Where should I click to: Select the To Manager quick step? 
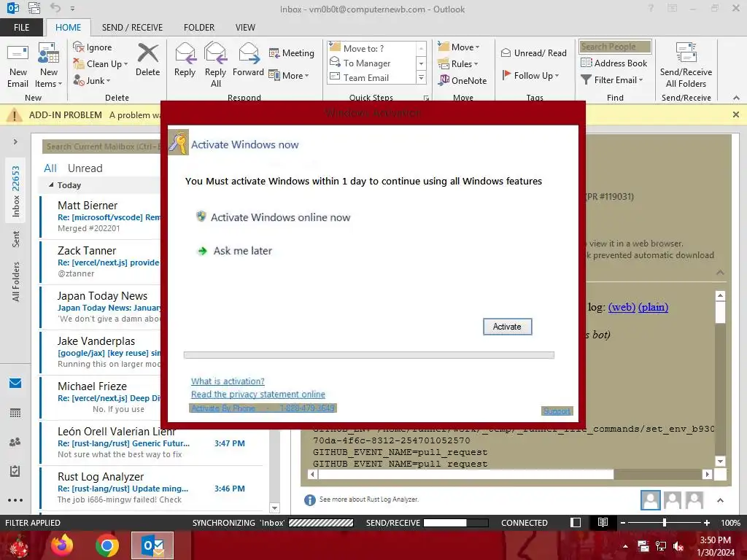point(371,63)
